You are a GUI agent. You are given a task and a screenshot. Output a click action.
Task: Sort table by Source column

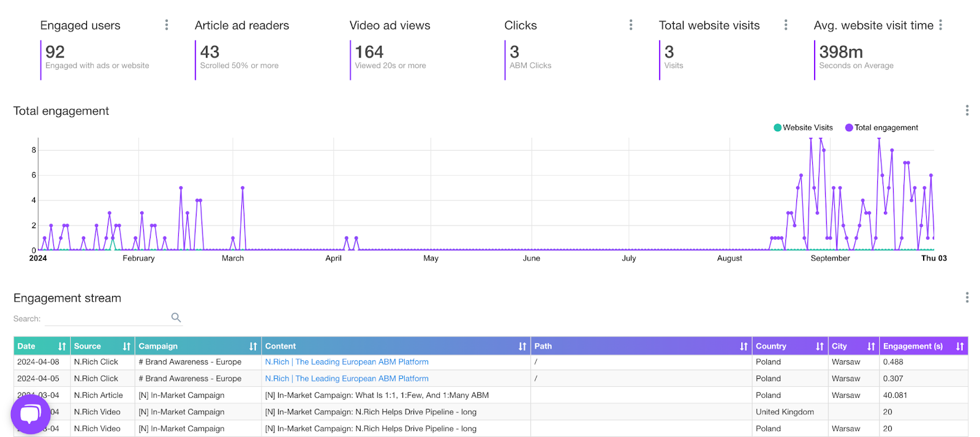point(126,346)
